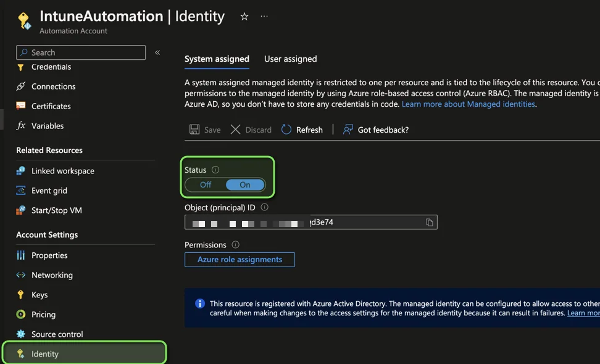Click the Source control gear icon
This screenshot has width=600, height=364.
click(x=20, y=334)
